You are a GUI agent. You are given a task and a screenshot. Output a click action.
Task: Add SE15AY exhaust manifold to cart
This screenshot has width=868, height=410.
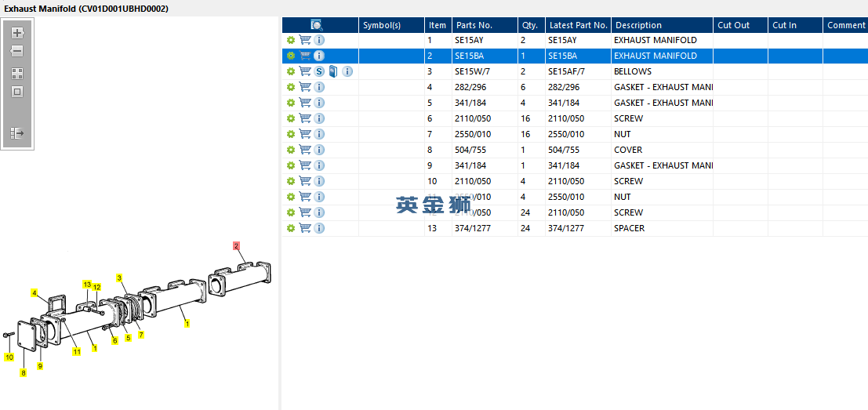click(x=304, y=40)
